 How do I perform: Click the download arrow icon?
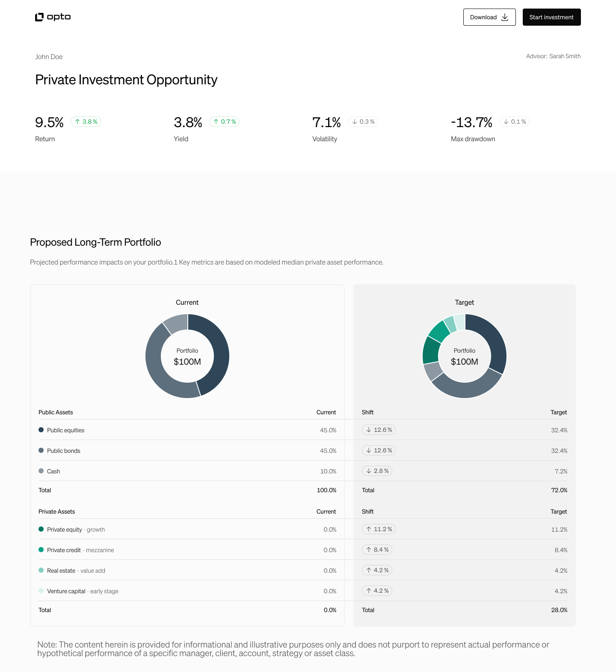tap(505, 17)
